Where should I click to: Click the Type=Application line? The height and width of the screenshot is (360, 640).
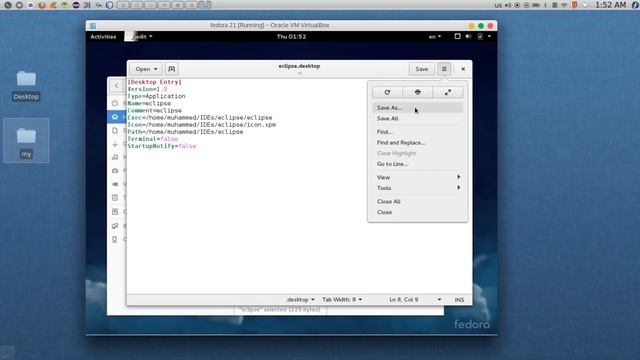pos(156,96)
